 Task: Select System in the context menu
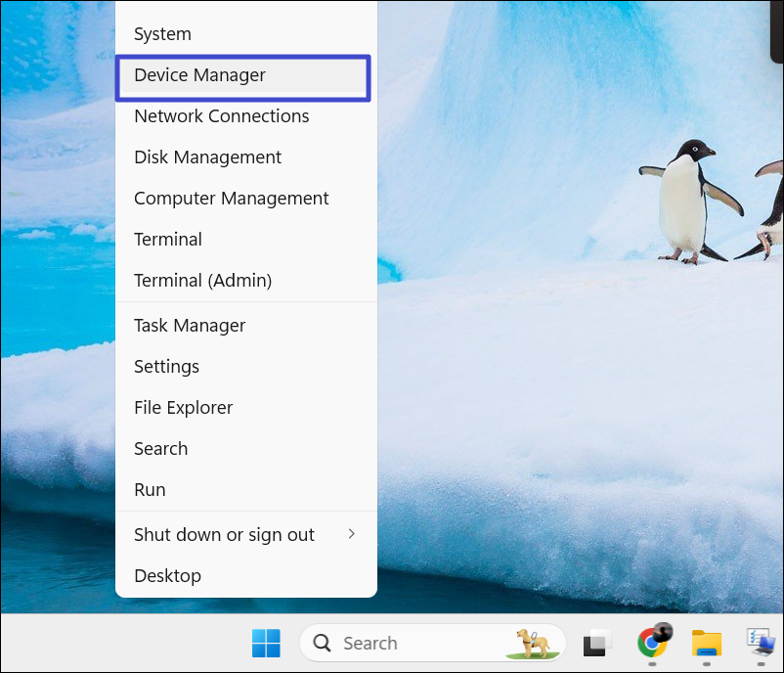pos(162,34)
